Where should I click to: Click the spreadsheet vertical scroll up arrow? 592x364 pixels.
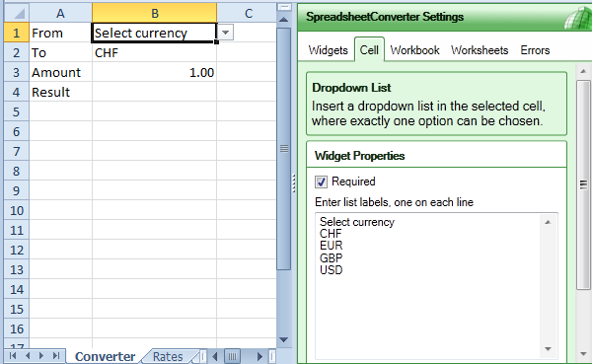point(283,19)
